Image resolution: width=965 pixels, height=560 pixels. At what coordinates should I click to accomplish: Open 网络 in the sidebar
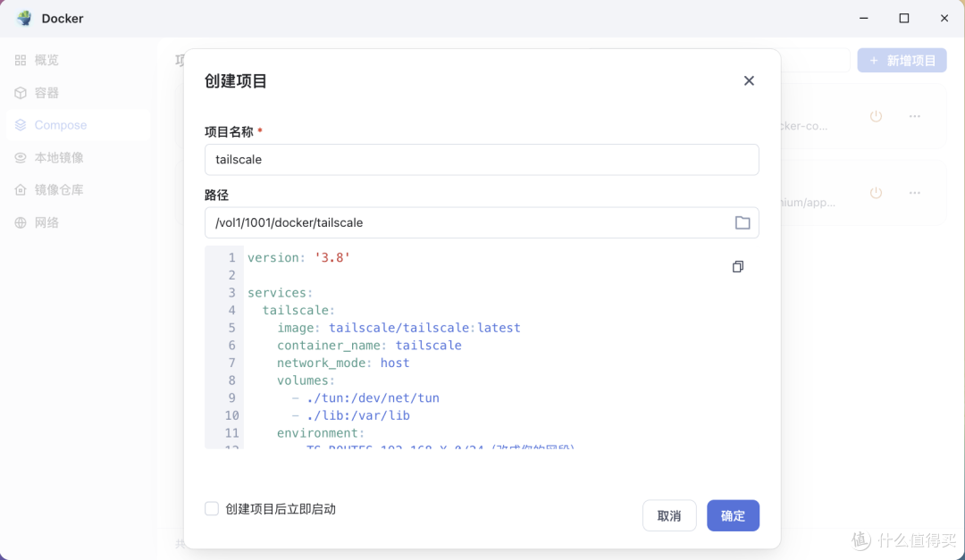(x=78, y=222)
